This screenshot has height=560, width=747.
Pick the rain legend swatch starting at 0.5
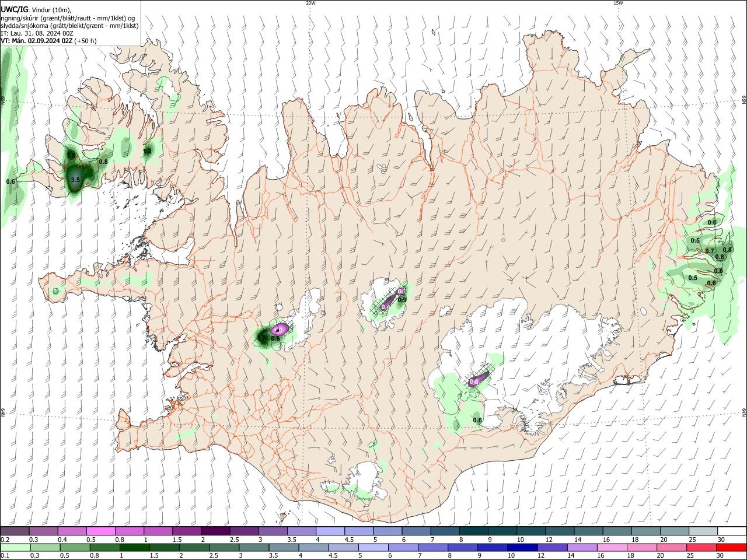(75, 547)
